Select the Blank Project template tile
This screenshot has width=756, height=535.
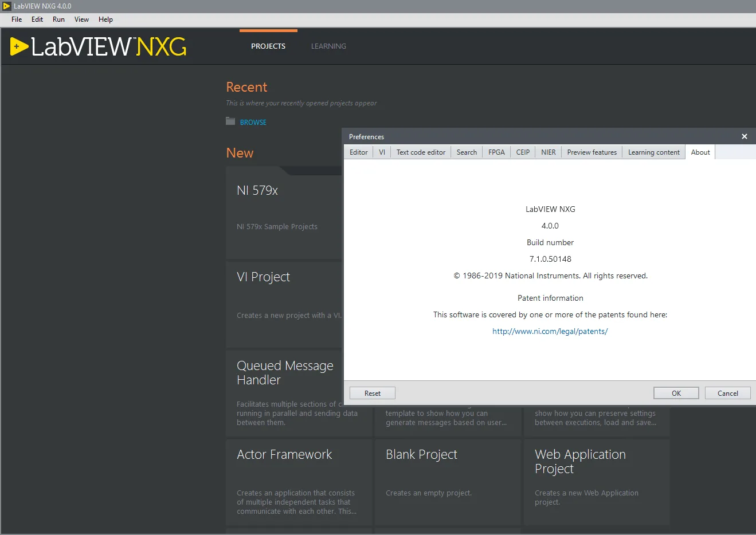448,482
